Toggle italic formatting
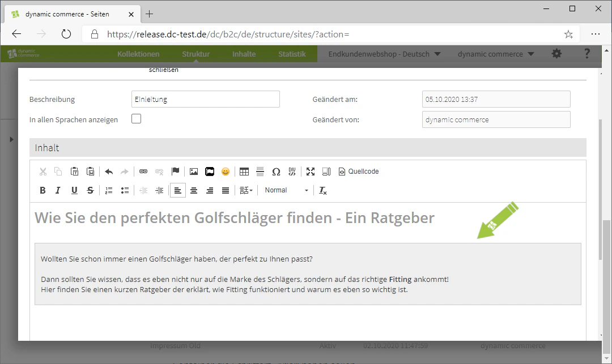612x364 pixels. click(58, 190)
